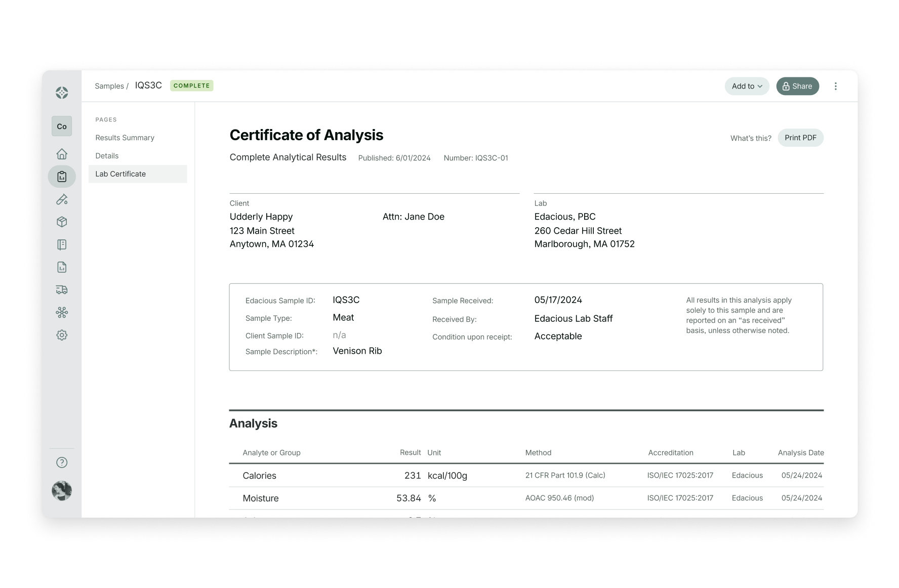Click Print PDF button
The image size is (899, 588).
point(800,138)
